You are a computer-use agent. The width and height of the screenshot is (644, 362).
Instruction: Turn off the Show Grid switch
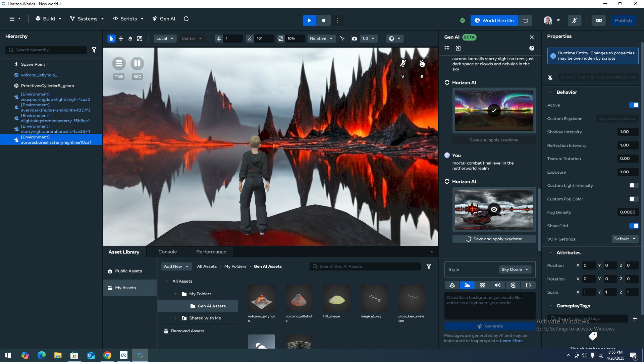click(x=634, y=226)
